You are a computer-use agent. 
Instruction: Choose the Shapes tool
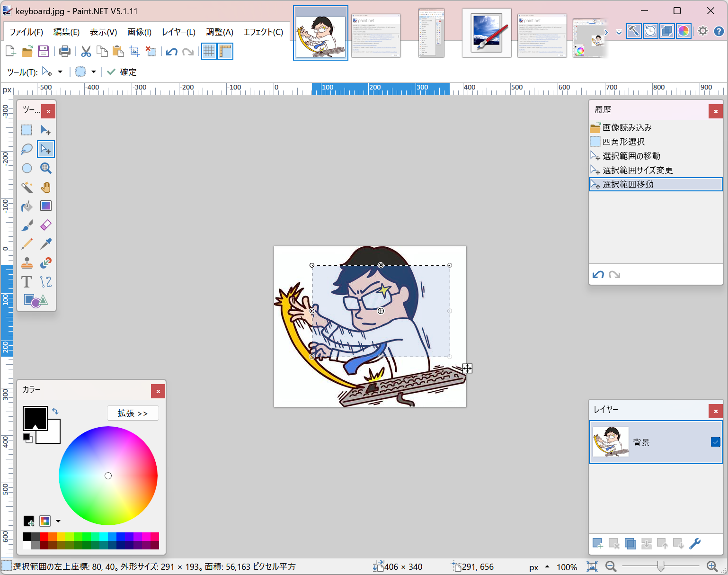[x=36, y=300]
